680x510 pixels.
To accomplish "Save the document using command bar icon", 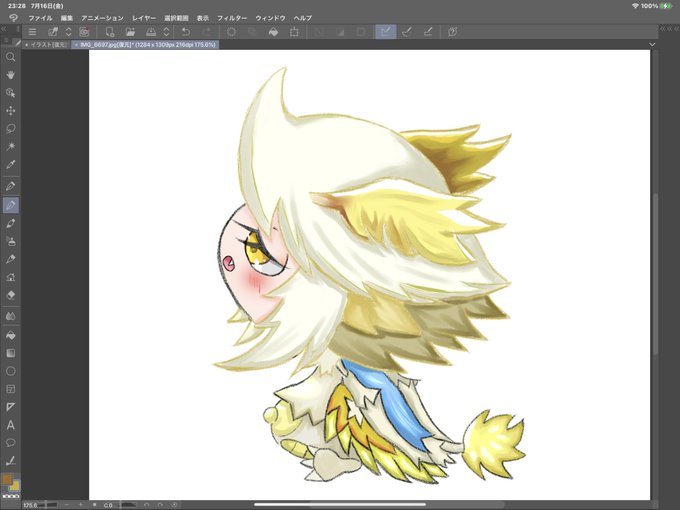I will tap(150, 32).
